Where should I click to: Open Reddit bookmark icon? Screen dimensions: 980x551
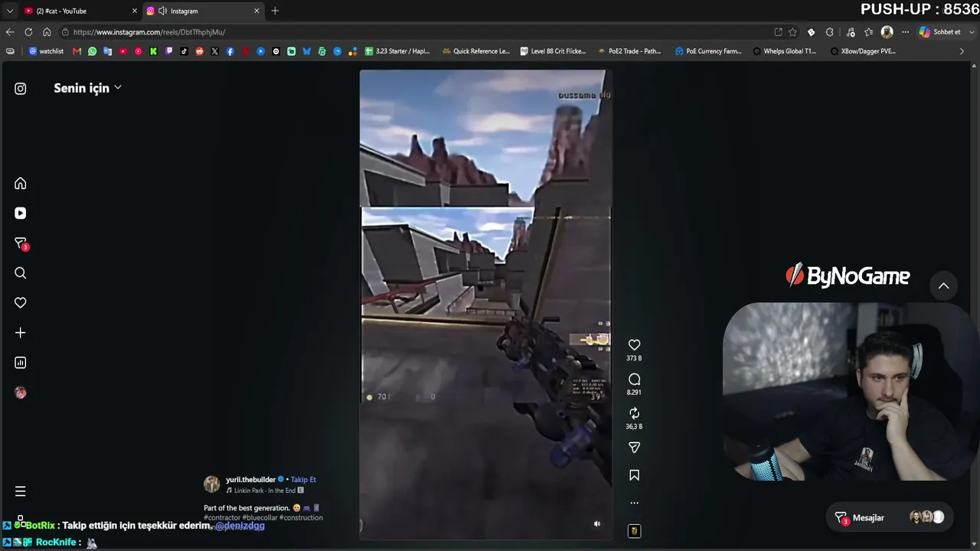click(x=200, y=51)
